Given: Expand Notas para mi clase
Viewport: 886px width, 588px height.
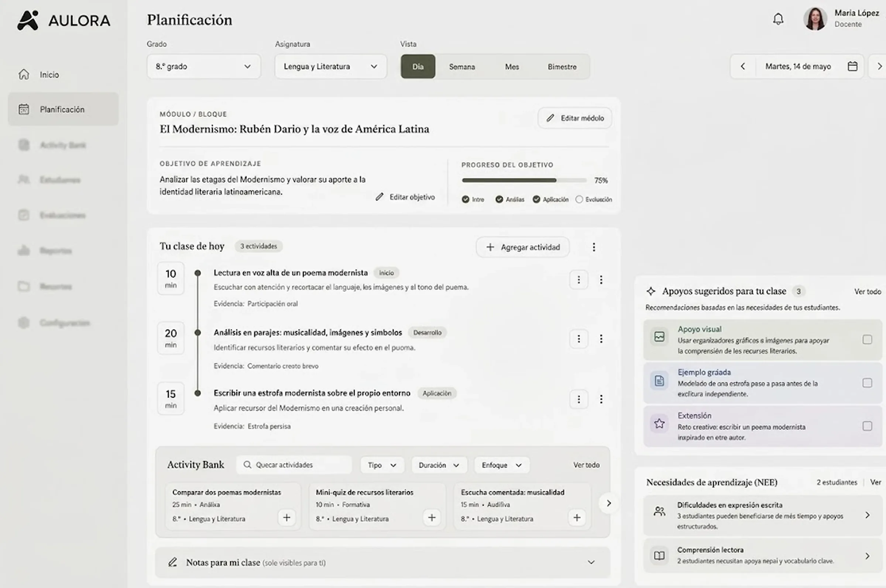Looking at the screenshot, I should click(x=382, y=563).
